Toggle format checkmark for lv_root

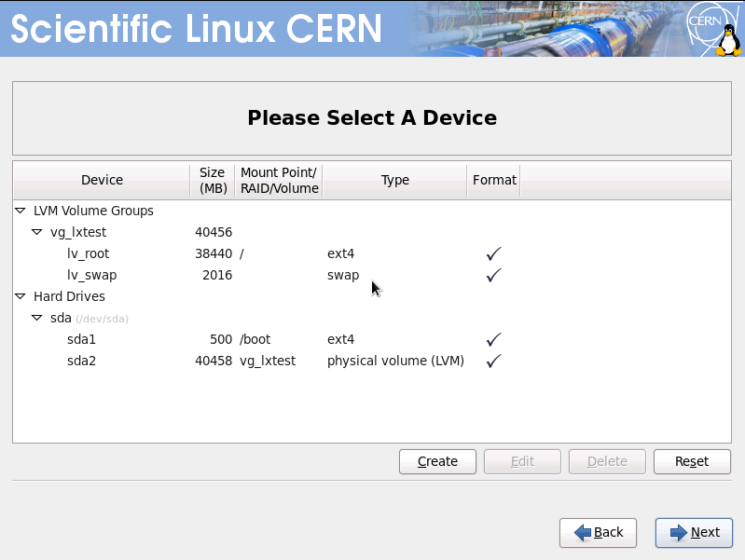click(493, 253)
